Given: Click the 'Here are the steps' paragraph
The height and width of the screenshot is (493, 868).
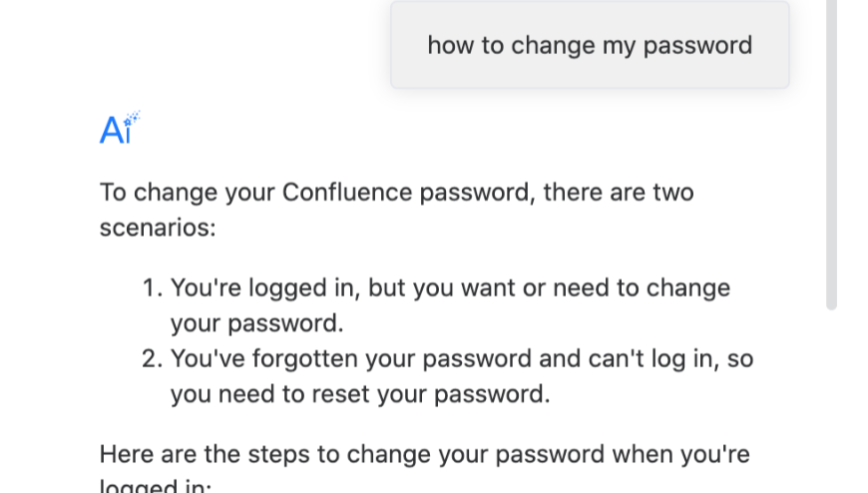Looking at the screenshot, I should [424, 455].
